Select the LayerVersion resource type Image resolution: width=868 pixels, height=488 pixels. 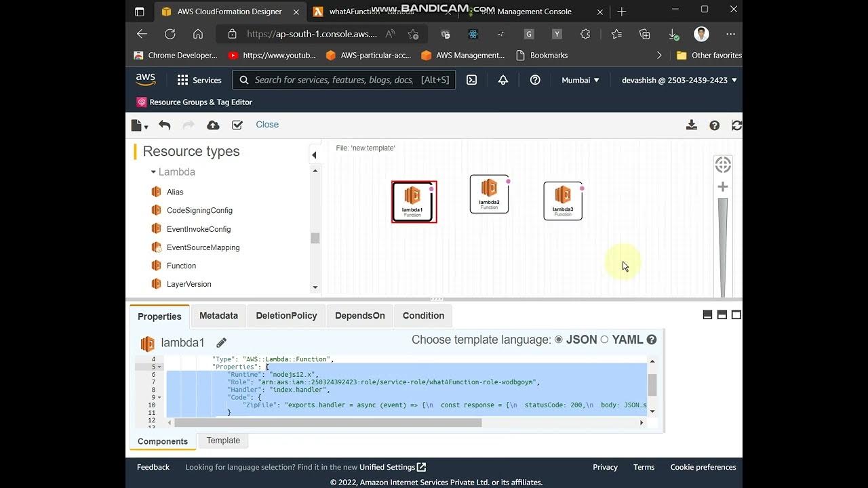(189, 284)
